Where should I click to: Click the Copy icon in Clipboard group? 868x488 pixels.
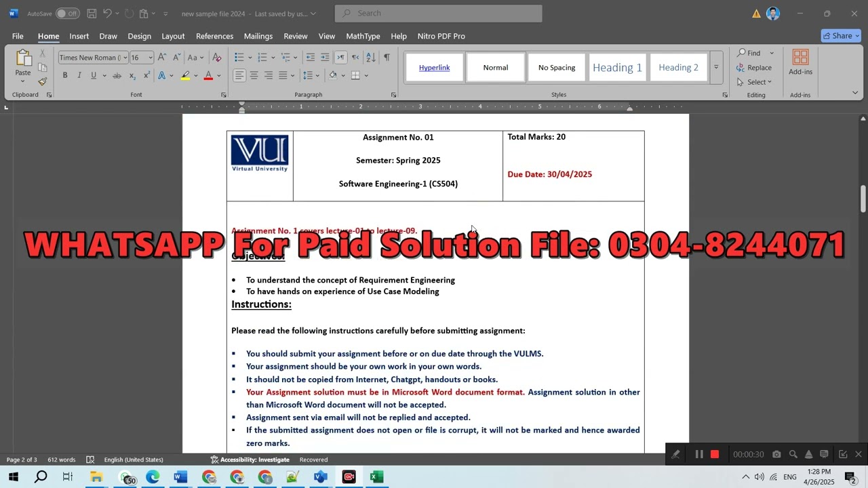click(42, 68)
